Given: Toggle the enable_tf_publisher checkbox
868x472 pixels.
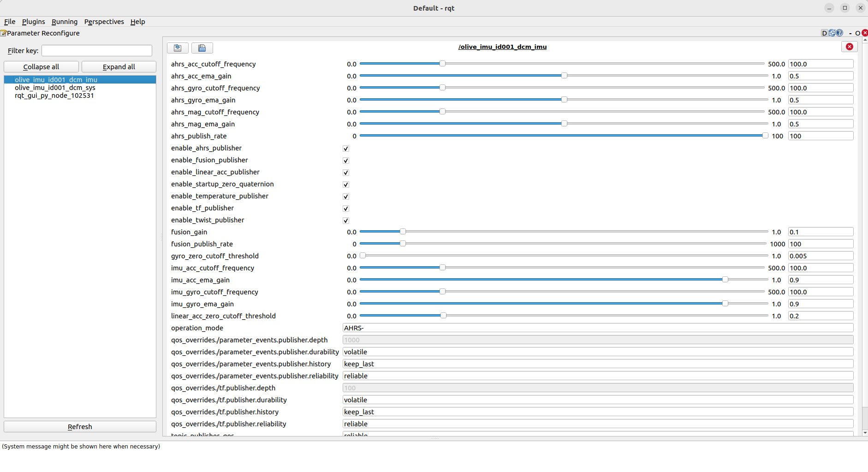Looking at the screenshot, I should pos(346,209).
